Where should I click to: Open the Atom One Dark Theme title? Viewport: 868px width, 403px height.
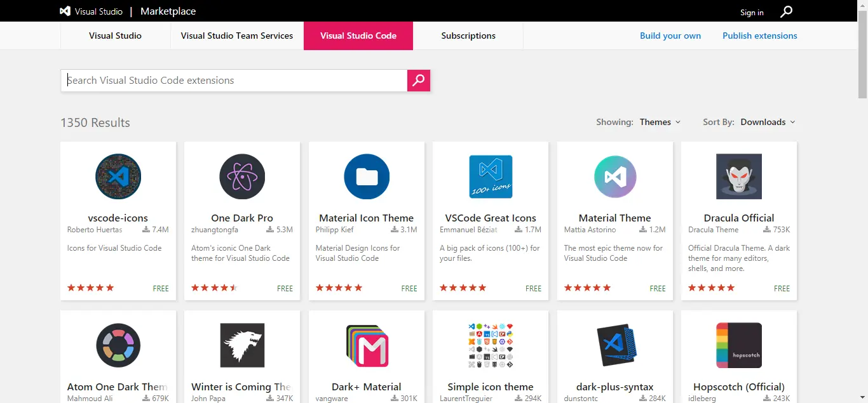point(118,386)
